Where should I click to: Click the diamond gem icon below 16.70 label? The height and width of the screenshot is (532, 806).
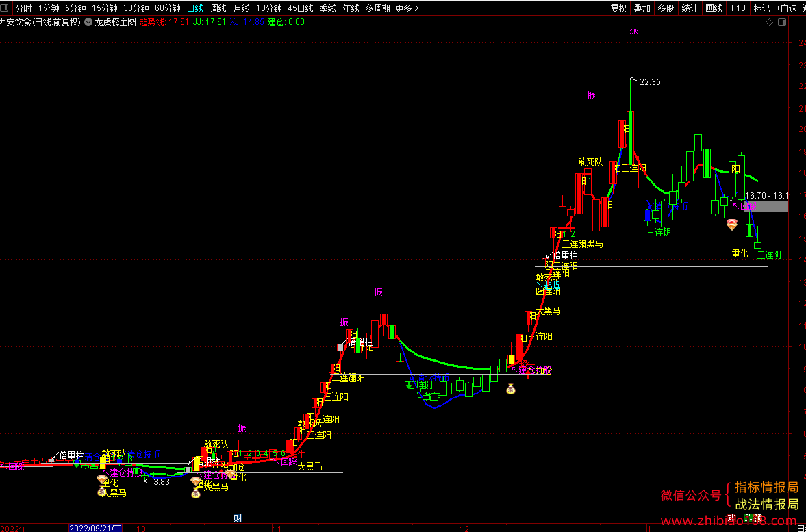click(x=732, y=225)
